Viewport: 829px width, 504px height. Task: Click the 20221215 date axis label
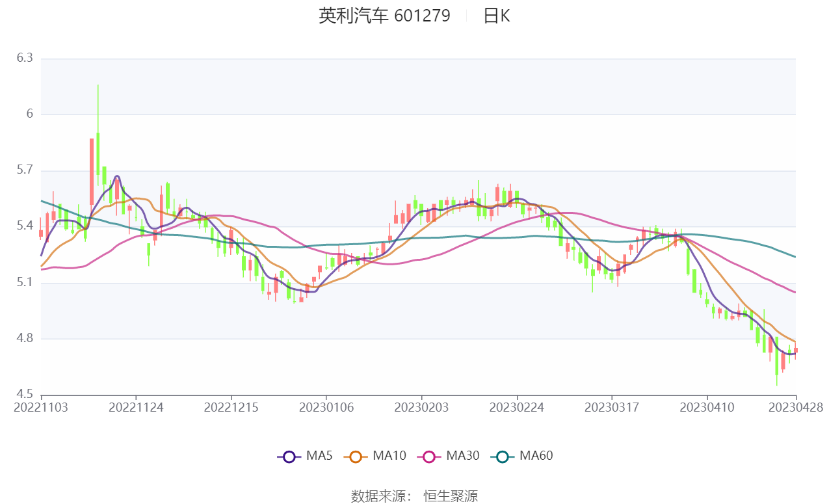point(231,408)
